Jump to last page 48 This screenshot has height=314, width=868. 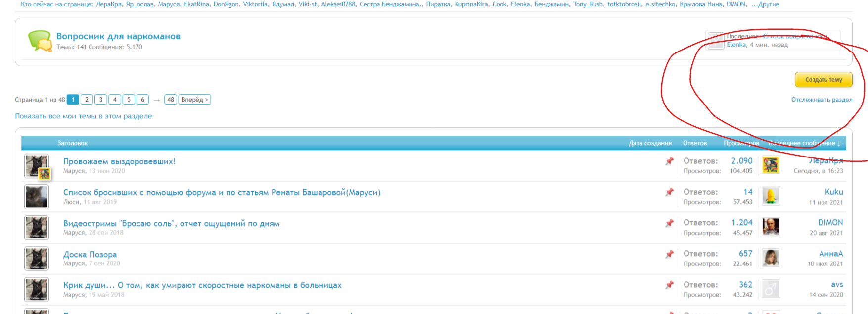tap(171, 100)
